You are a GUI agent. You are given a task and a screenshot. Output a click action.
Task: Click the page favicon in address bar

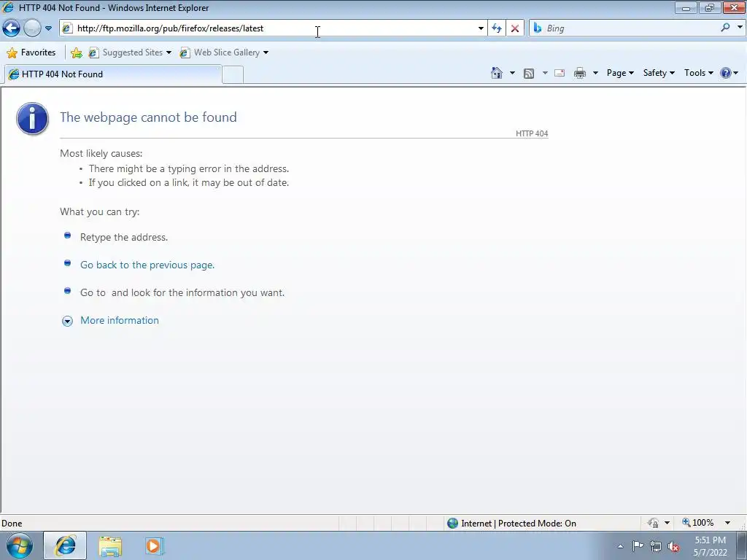coord(67,28)
